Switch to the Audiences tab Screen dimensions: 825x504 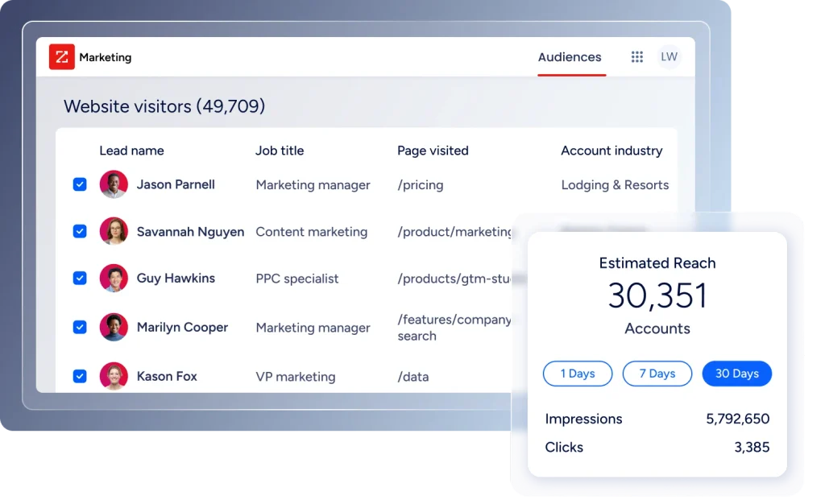[570, 57]
